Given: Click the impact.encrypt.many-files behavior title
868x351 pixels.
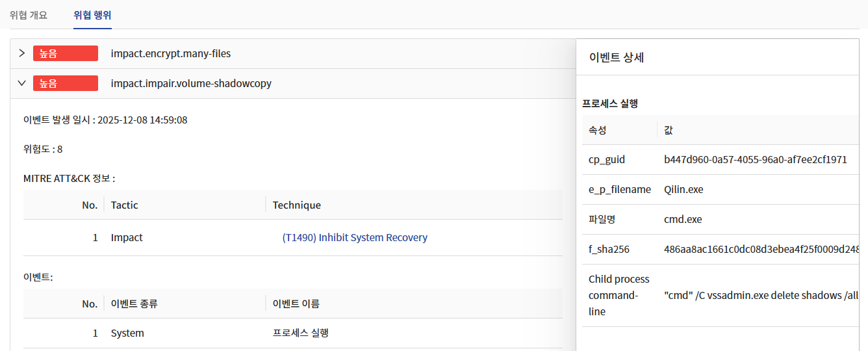Looking at the screenshot, I should coord(171,53).
